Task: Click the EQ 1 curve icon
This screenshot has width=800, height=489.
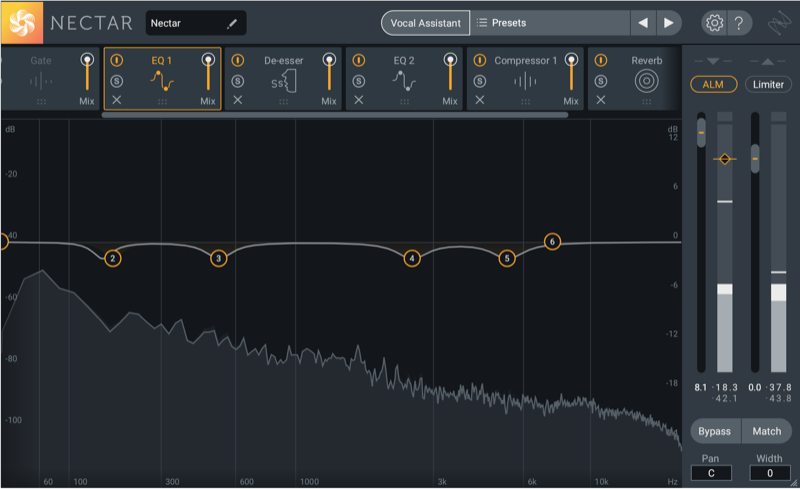Action: [x=162, y=81]
